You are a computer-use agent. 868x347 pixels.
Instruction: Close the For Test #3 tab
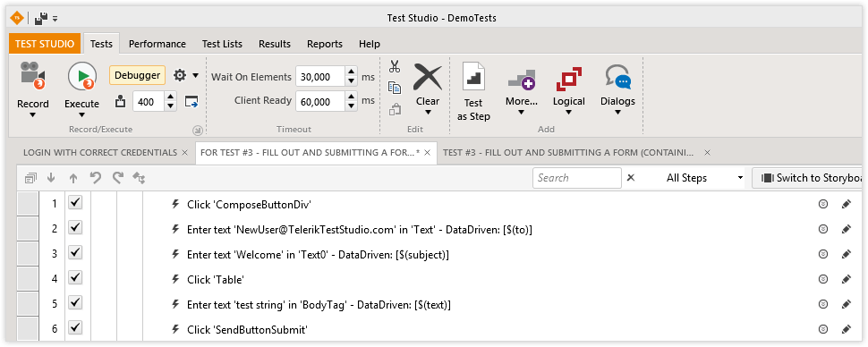coord(427,153)
